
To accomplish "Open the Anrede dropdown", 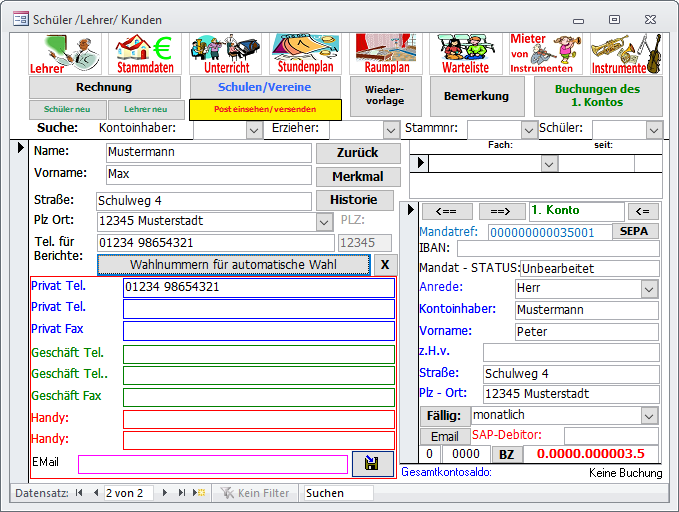I will [649, 288].
